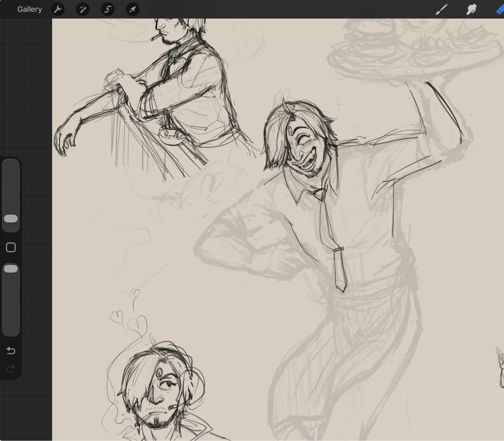The height and width of the screenshot is (441, 504).
Task: Activate the Selection S-shaped tool
Action: [x=108, y=9]
